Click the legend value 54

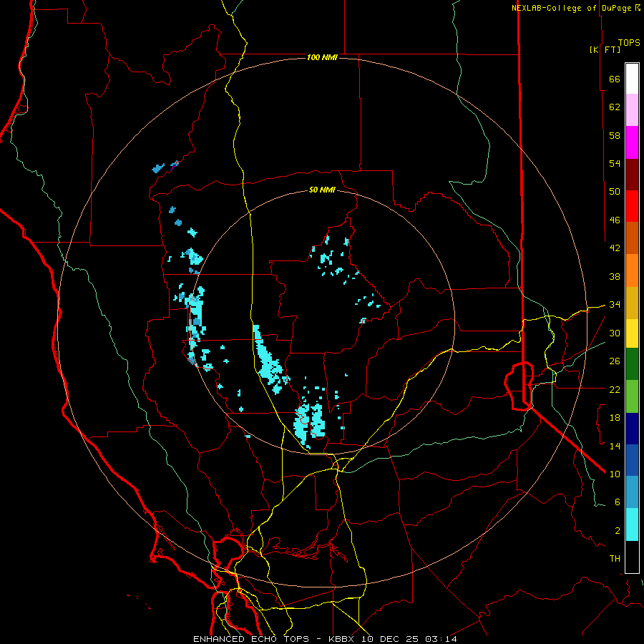tap(615, 163)
